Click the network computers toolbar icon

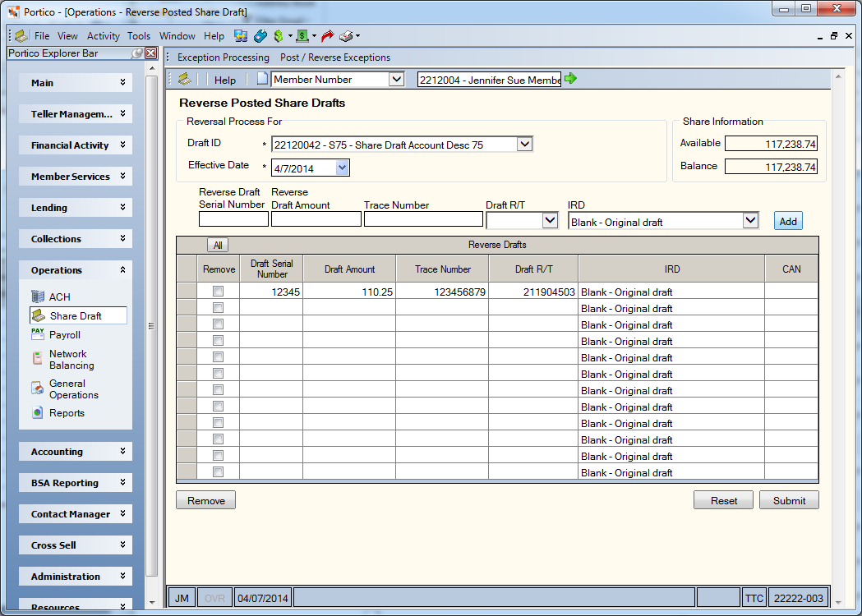240,35
